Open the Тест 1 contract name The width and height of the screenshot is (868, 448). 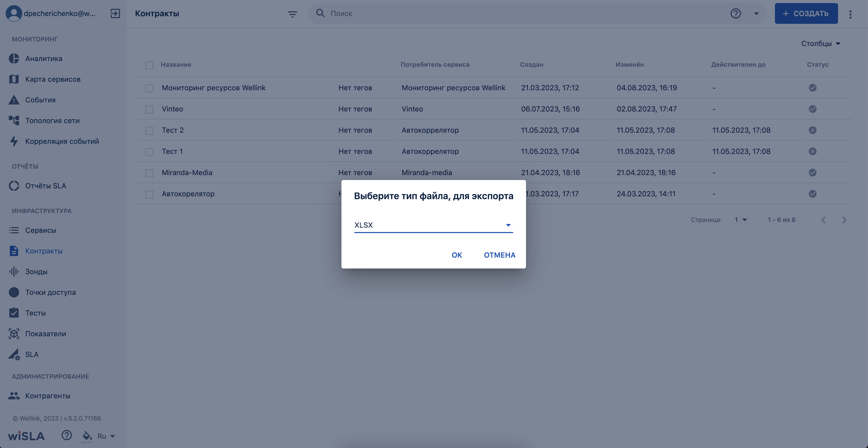(172, 151)
